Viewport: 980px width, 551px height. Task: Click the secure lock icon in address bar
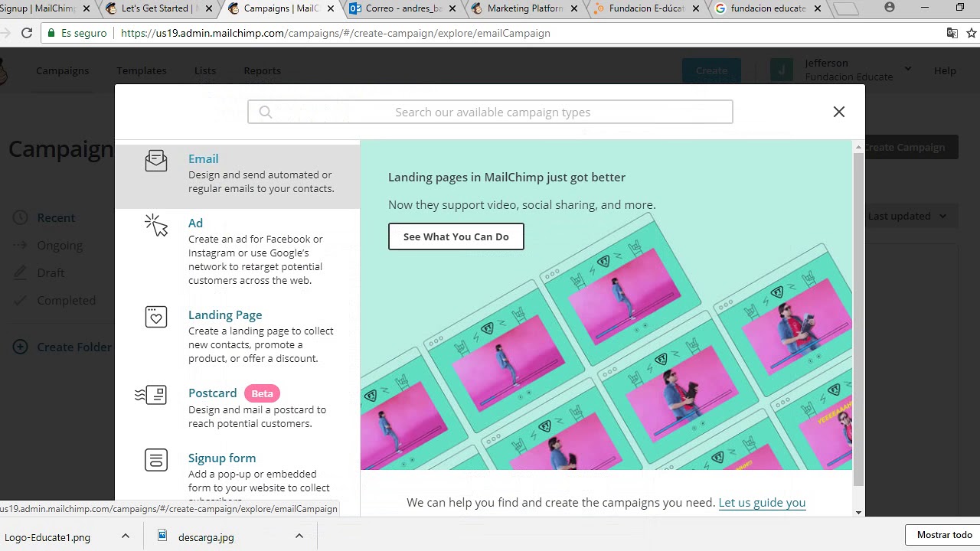click(51, 33)
